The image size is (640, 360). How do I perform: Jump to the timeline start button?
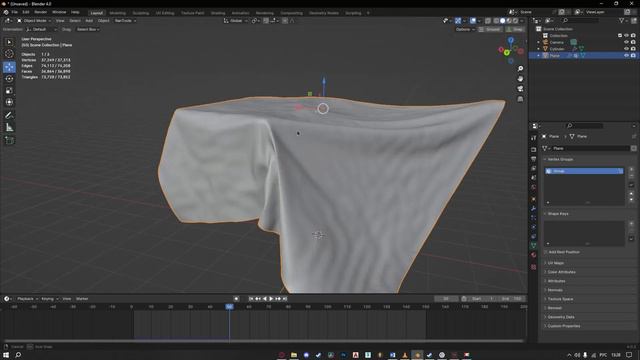(x=251, y=299)
